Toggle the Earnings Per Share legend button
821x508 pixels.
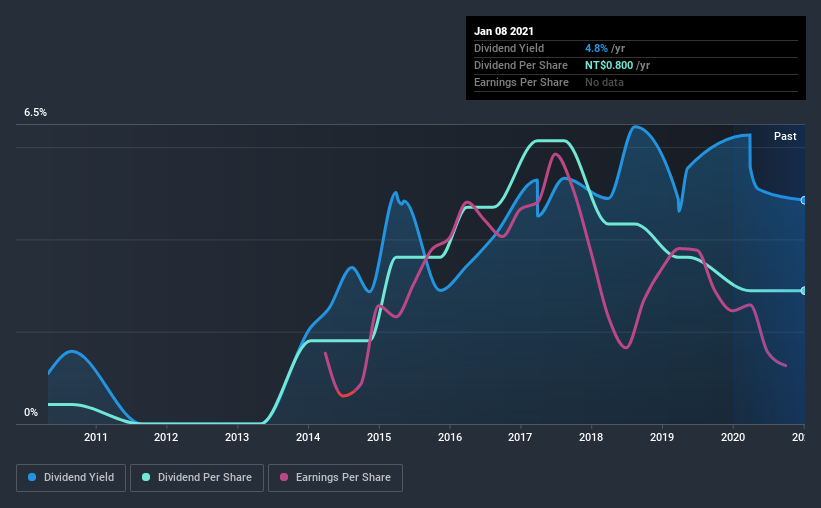coord(335,478)
